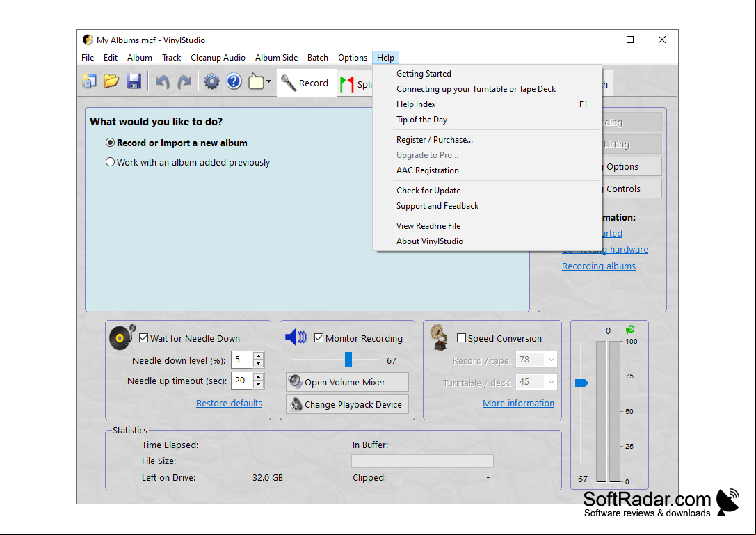The image size is (756, 535).
Task: Click the Open Volume Mixer button
Action: point(347,382)
